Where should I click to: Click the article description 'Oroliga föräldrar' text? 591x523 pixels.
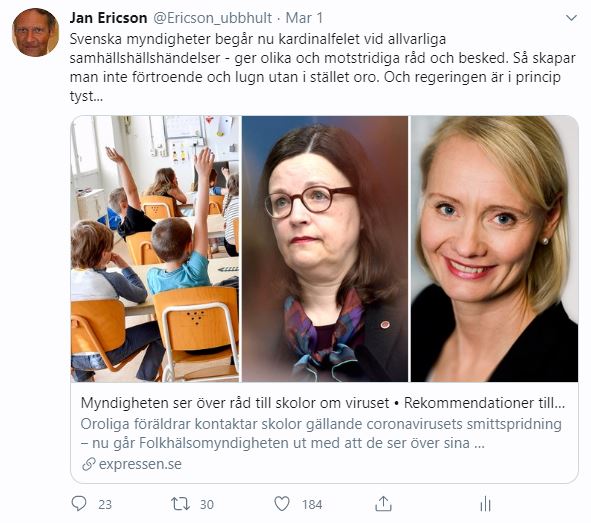point(321,433)
